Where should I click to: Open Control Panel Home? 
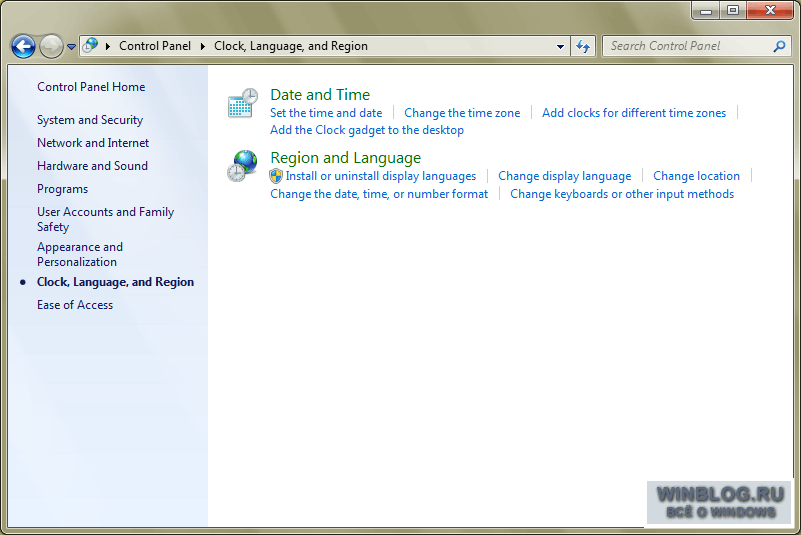(x=91, y=87)
